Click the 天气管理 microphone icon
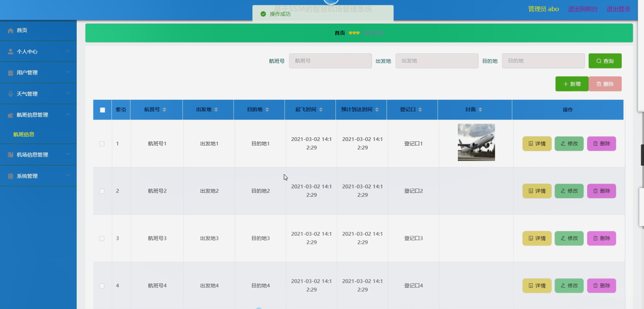This screenshot has height=309, width=644. coord(11,94)
